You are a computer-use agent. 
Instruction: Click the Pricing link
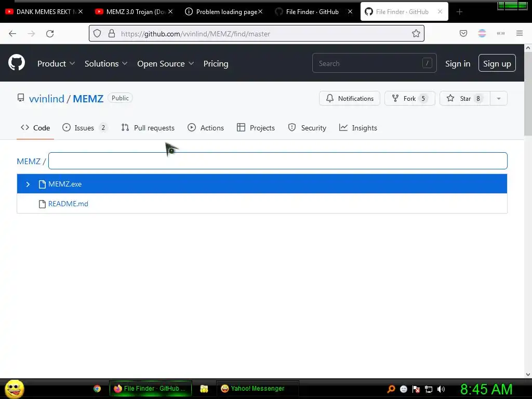[x=216, y=63]
